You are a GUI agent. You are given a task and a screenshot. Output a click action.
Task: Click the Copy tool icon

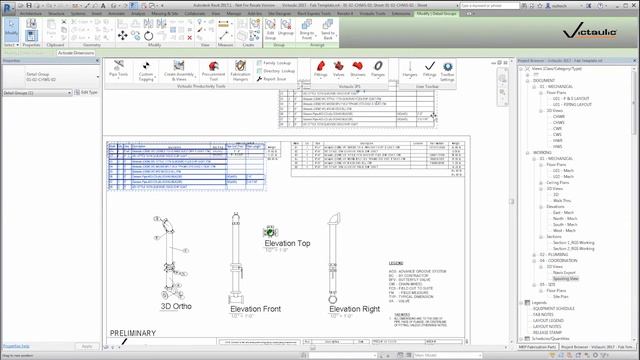(136, 36)
